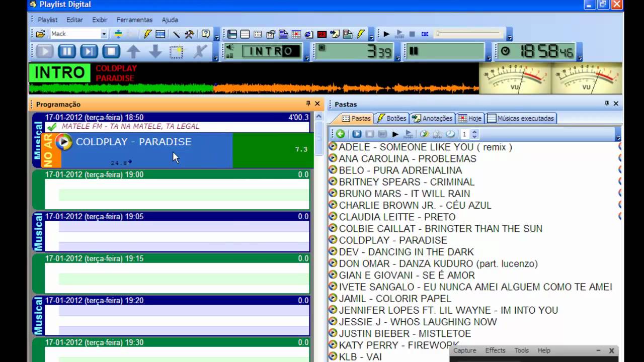
Task: Click the grey stop square in preview toolbar
Action: click(x=412, y=34)
